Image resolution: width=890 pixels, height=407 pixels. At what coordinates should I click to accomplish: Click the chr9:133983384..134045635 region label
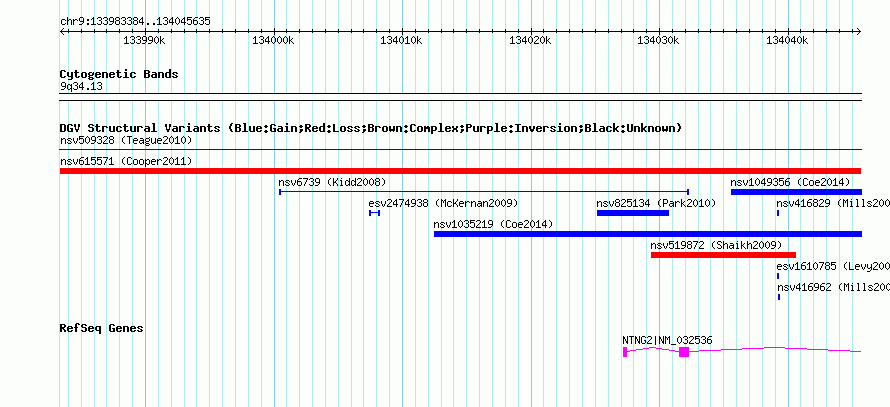pos(135,22)
